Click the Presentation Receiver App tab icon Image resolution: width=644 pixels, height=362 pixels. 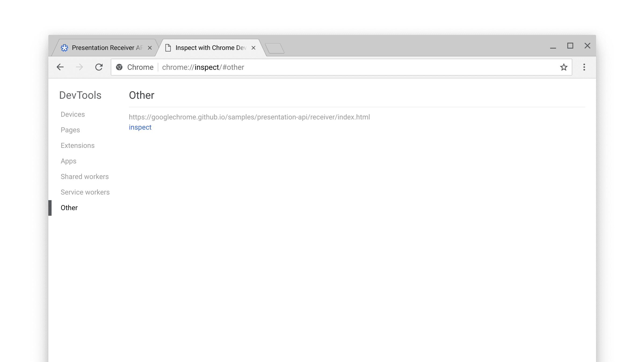pos(65,48)
